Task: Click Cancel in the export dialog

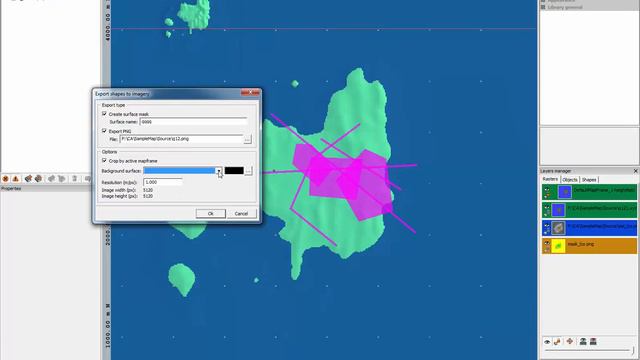Action: point(241,213)
